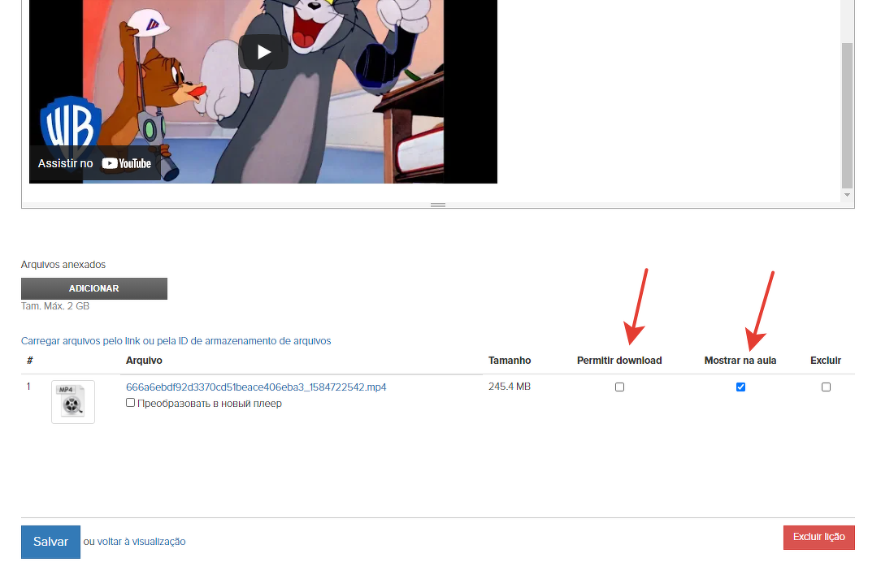Enable the Permitir download checkbox
894x588 pixels.
(x=619, y=387)
